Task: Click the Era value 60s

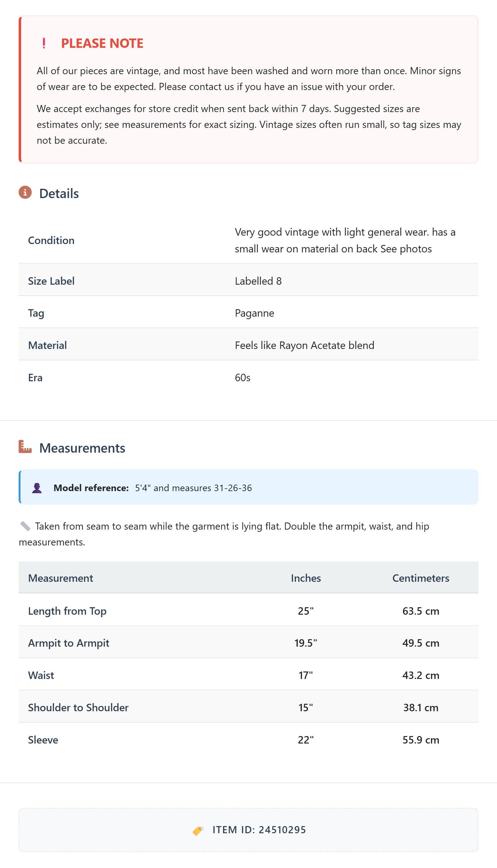Action: click(x=242, y=377)
